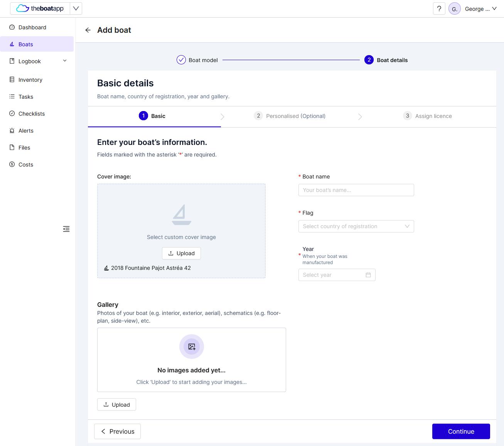Click the theboatapp cloud logo

click(40, 8)
